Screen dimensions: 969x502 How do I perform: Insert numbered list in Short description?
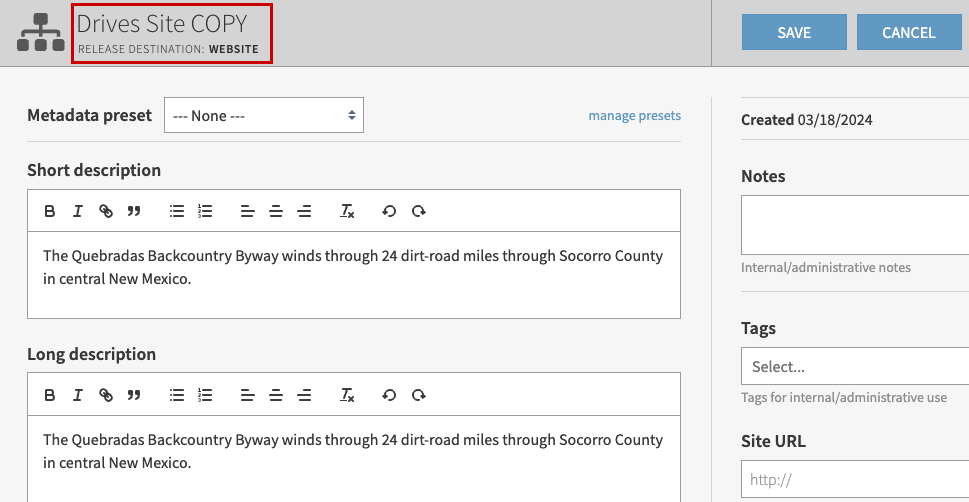[205, 211]
